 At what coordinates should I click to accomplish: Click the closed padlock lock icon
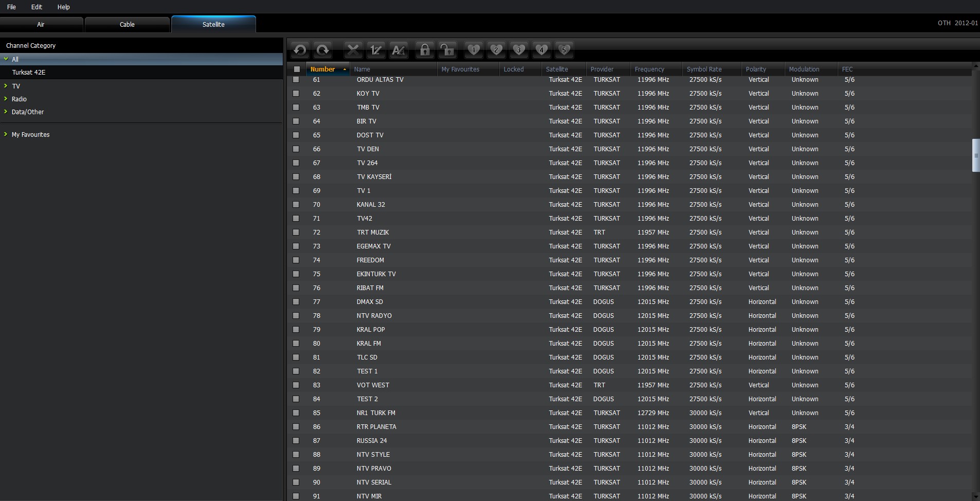point(425,50)
